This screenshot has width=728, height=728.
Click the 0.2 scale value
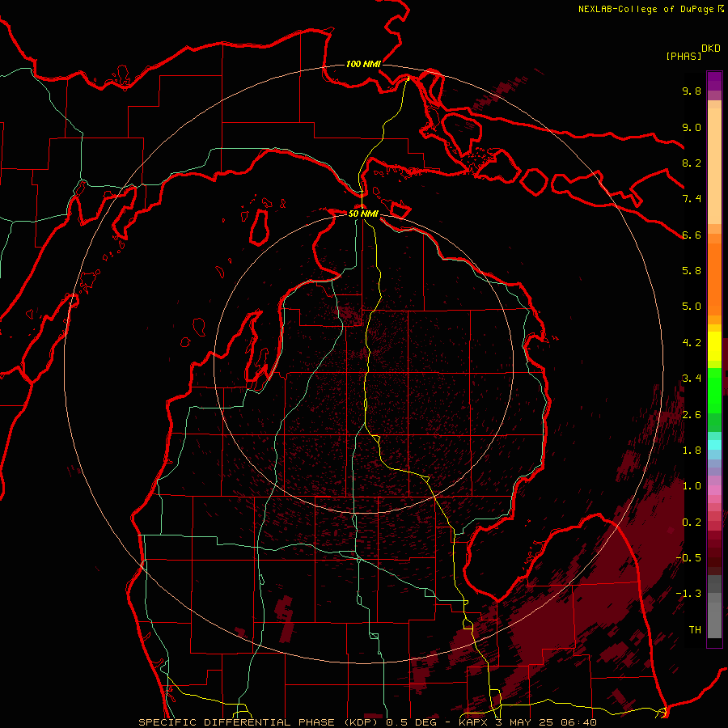pos(692,523)
